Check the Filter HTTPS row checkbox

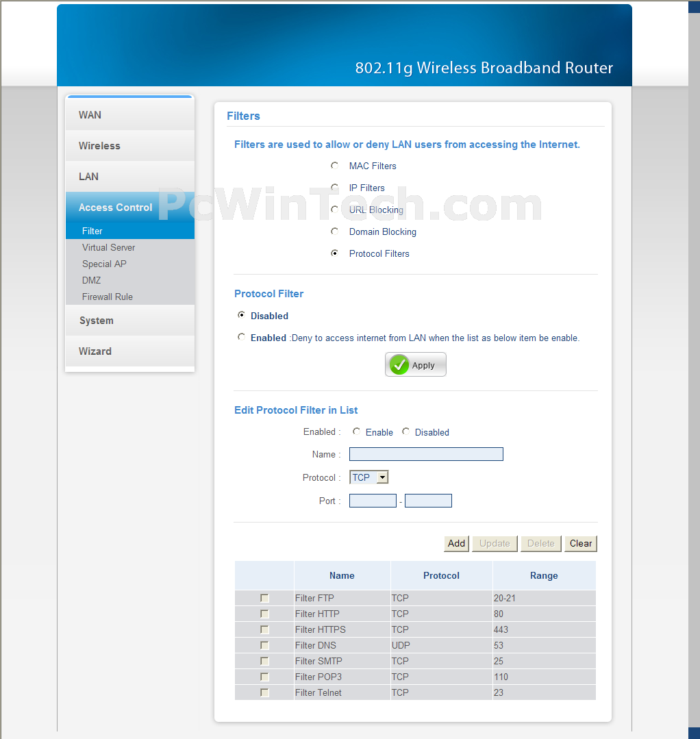click(264, 629)
